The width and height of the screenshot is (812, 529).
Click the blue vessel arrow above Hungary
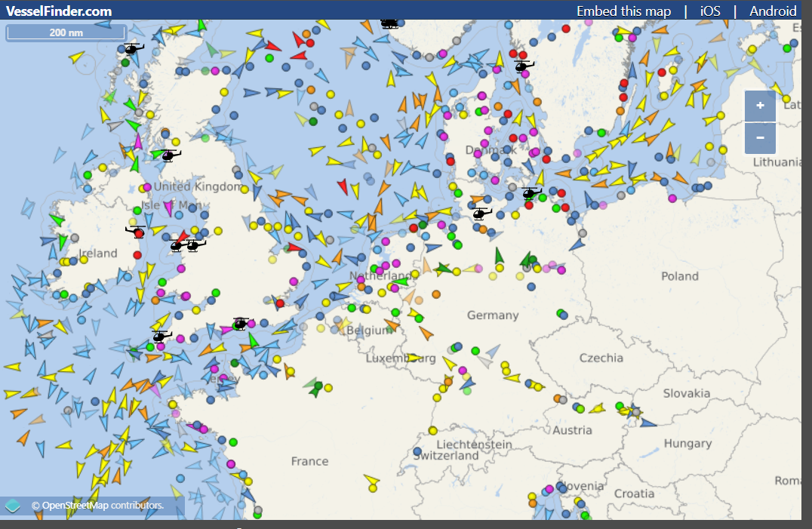647,423
